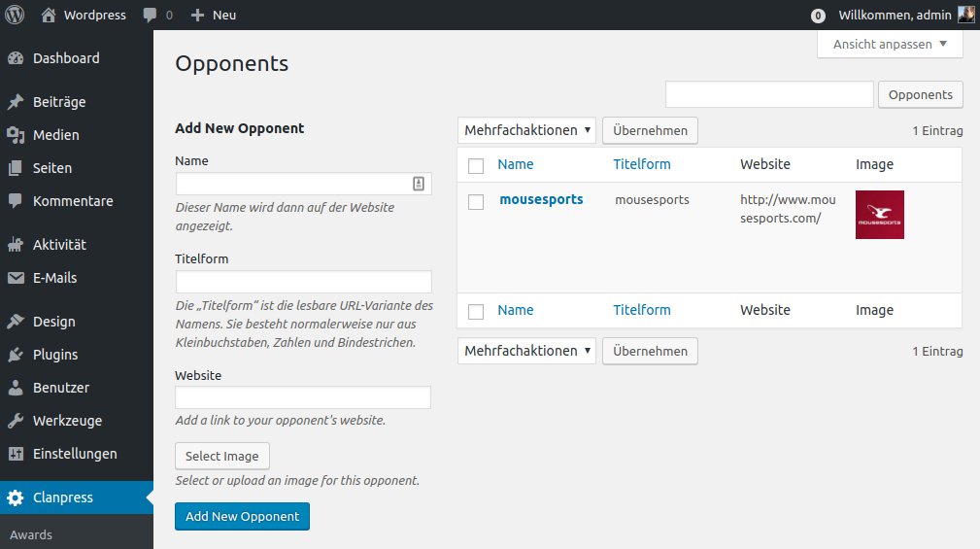Click the admin avatar in top bar
Viewport: 980px width, 549px height.
965,15
